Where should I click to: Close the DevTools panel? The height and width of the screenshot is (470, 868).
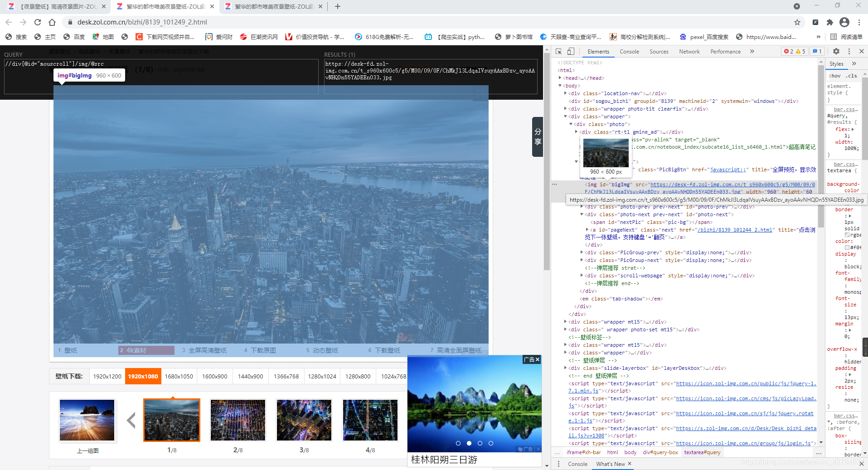point(862,51)
